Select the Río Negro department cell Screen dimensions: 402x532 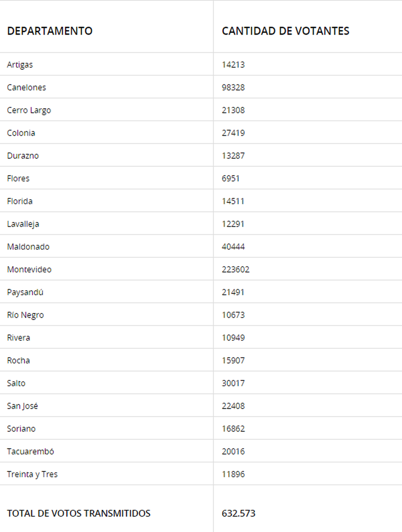(x=25, y=315)
